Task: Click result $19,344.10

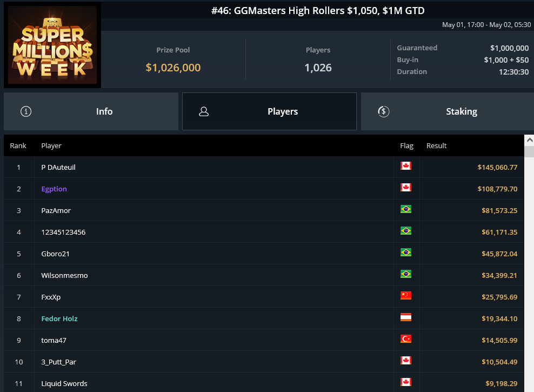Action: pos(499,319)
